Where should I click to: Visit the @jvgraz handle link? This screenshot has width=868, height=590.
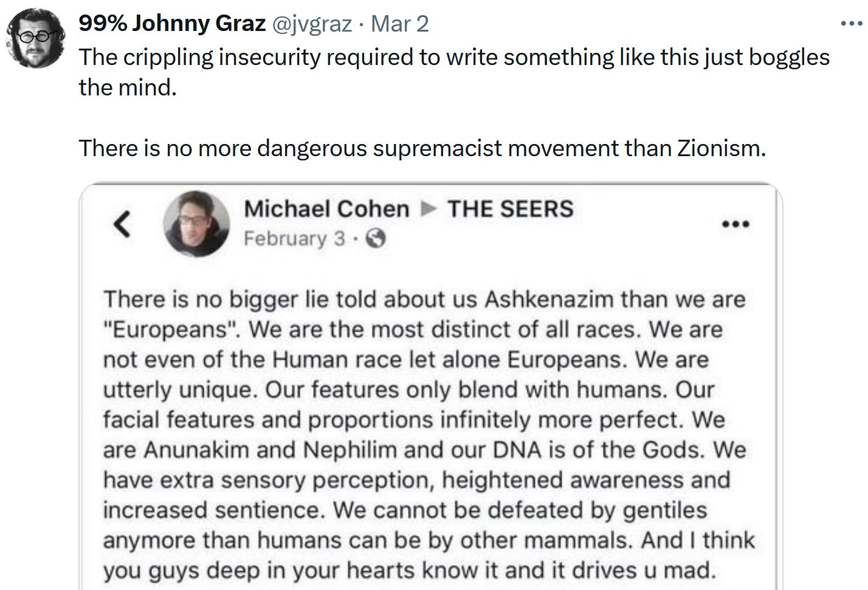click(311, 24)
